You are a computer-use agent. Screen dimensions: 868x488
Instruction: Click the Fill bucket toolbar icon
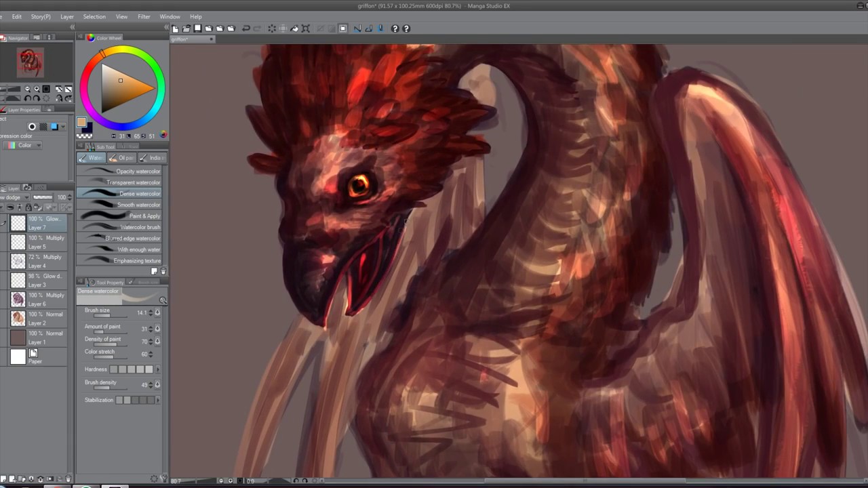[x=294, y=28]
